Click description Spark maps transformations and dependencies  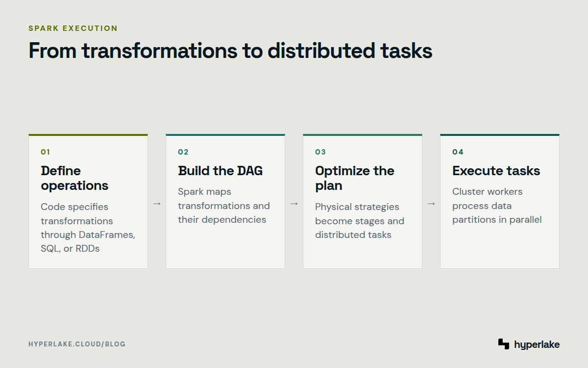tap(224, 206)
